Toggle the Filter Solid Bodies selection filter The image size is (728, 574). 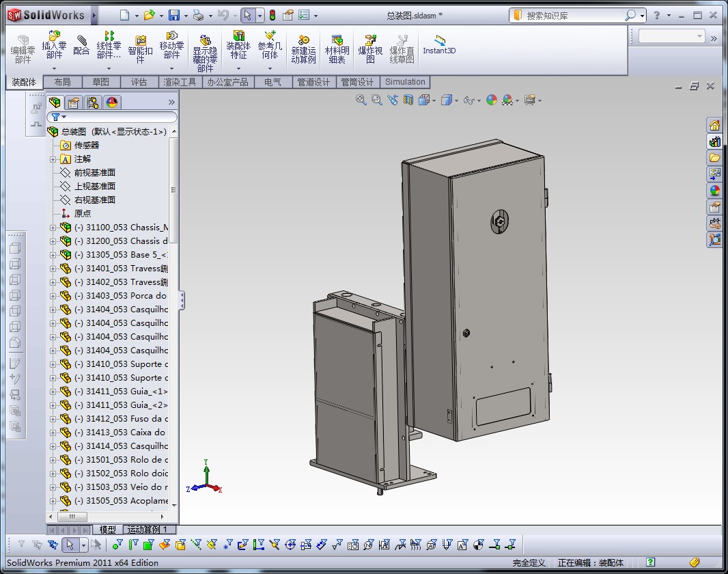(180, 545)
